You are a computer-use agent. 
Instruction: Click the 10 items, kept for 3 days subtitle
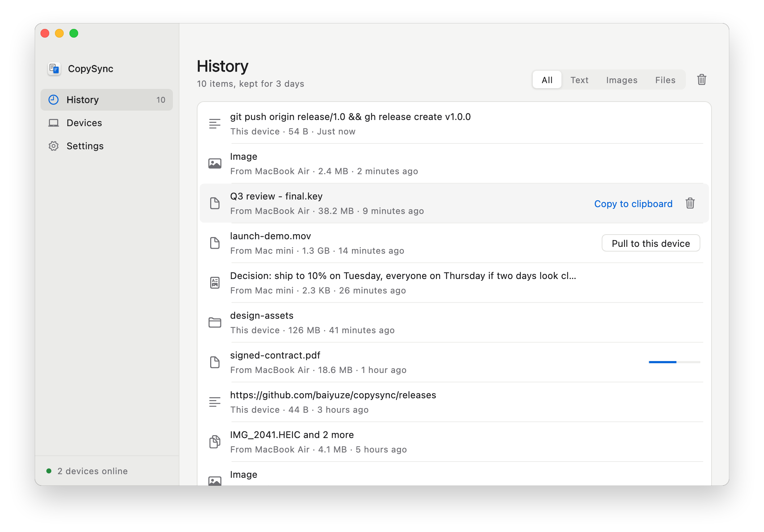pyautogui.click(x=250, y=84)
